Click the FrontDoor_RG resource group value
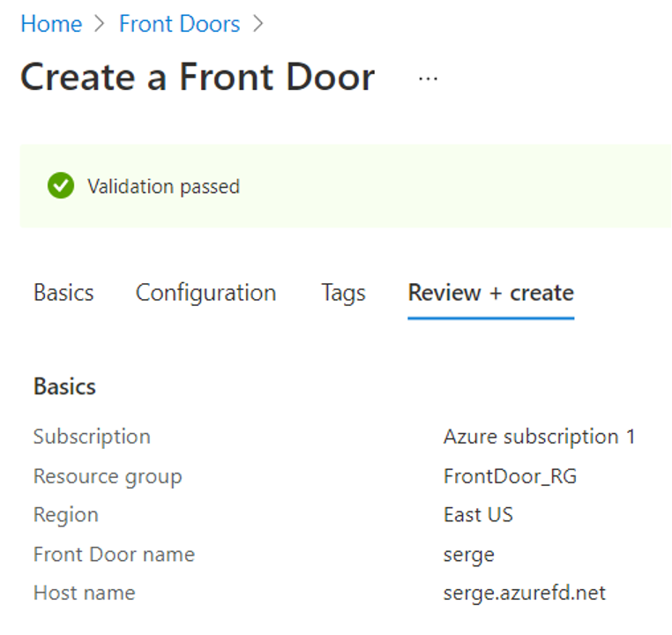This screenshot has width=672, height=635. point(510,476)
